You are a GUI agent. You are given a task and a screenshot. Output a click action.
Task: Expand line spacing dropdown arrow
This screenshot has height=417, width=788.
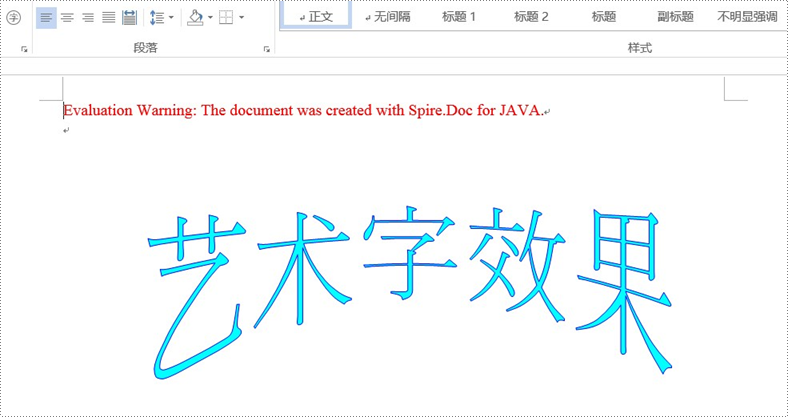[x=171, y=18]
